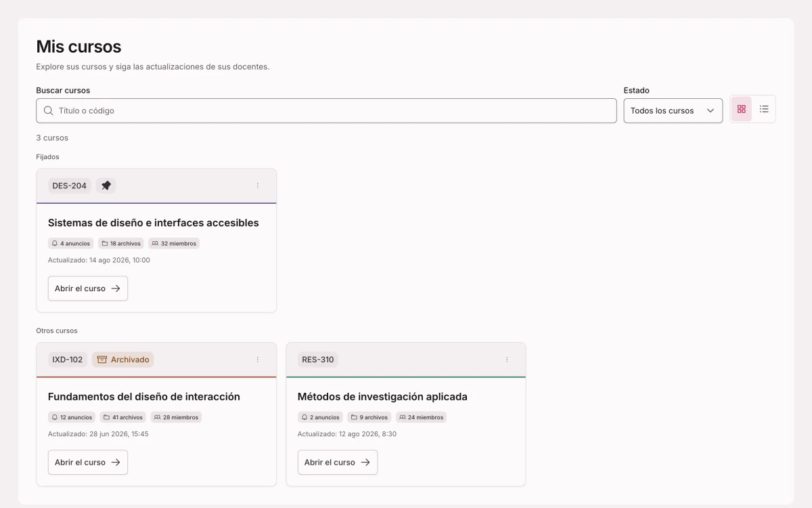Click the '32 miembros' chip

coord(174,243)
